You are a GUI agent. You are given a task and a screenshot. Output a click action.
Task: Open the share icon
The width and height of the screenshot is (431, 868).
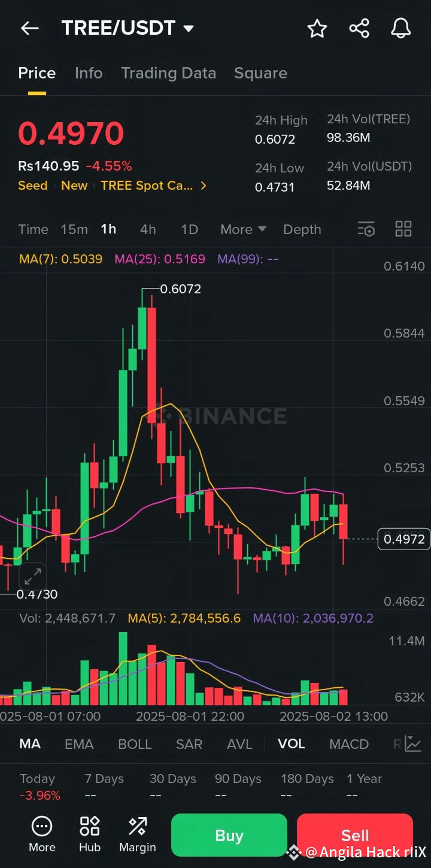click(x=359, y=28)
